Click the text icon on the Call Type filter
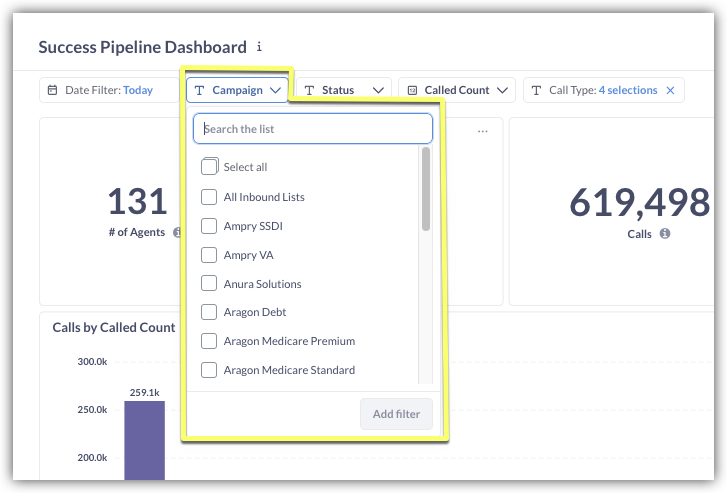 (536, 90)
